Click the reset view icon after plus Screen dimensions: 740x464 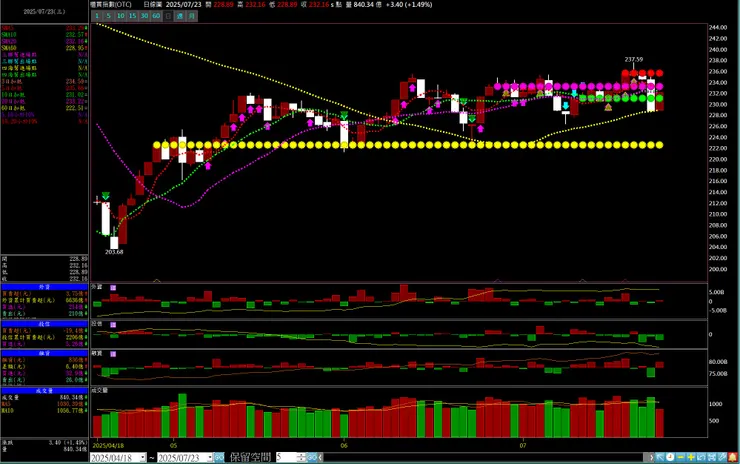pos(701,457)
